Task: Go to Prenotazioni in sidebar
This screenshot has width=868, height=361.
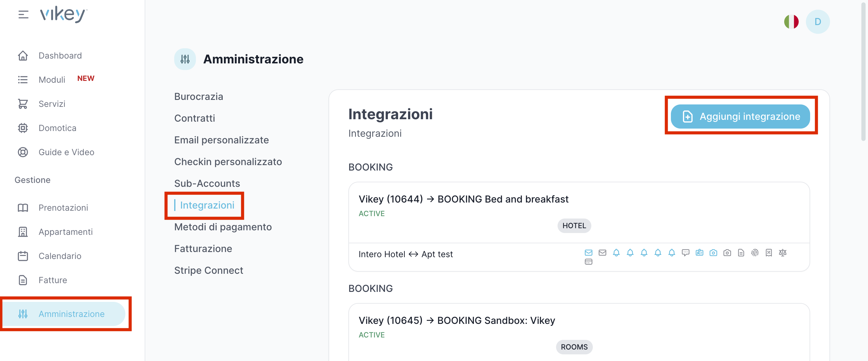Action: pos(63,207)
